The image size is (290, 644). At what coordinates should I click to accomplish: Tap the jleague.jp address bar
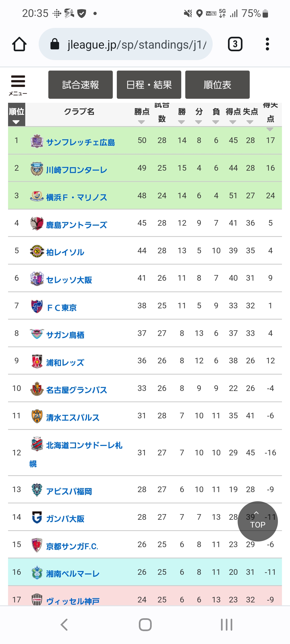[x=126, y=44]
